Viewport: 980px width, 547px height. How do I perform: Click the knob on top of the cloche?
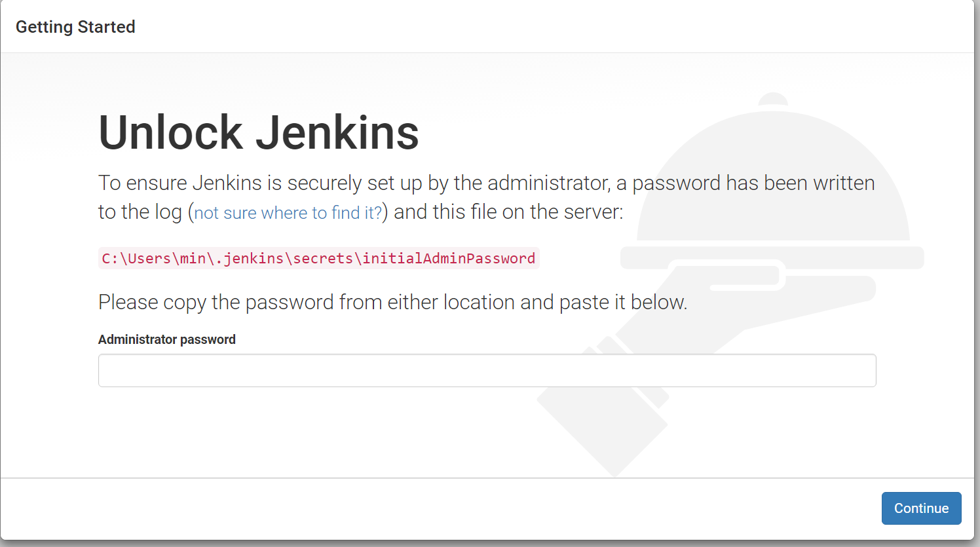click(x=773, y=99)
